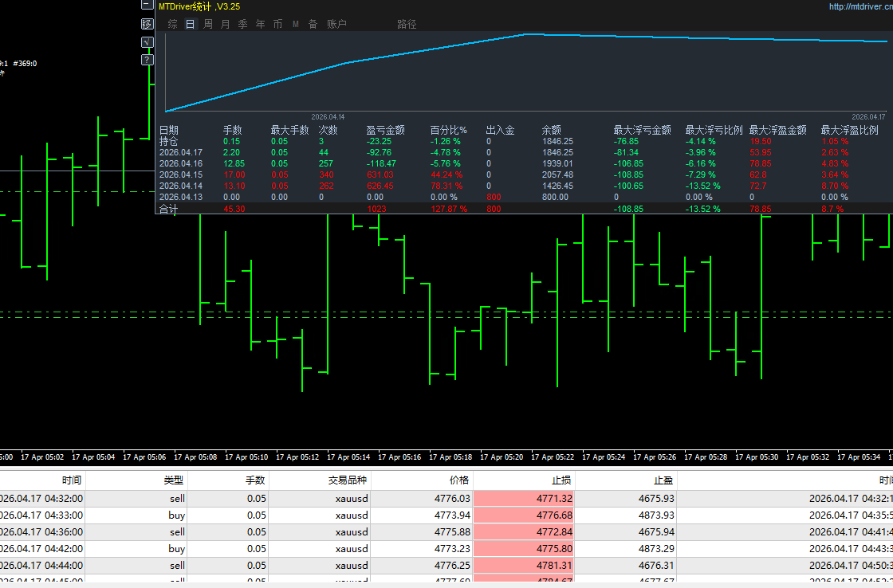Select the trade opened at 04:33:00
The height and width of the screenshot is (588, 893).
coord(447,515)
